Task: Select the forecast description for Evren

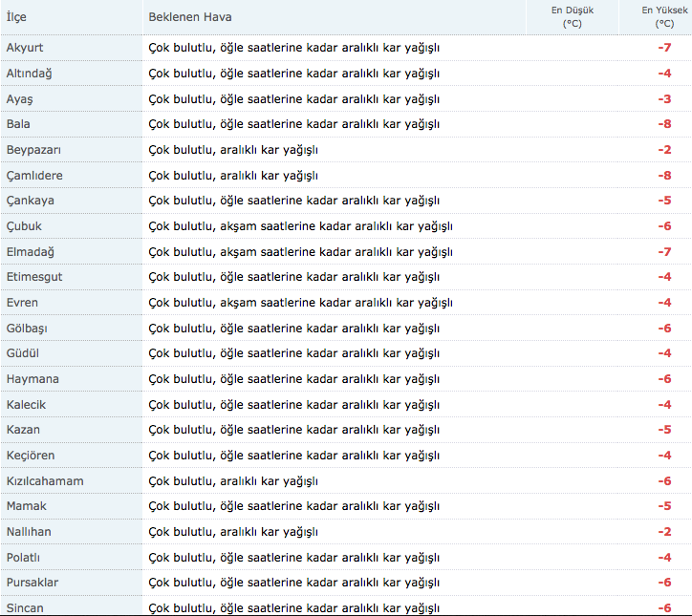Action: (x=300, y=303)
